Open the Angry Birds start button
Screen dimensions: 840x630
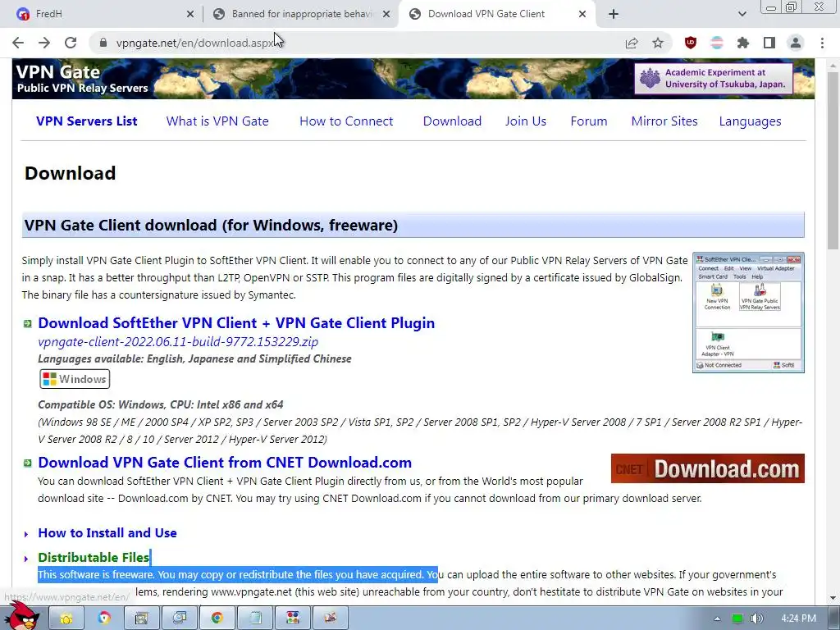pos(22,616)
